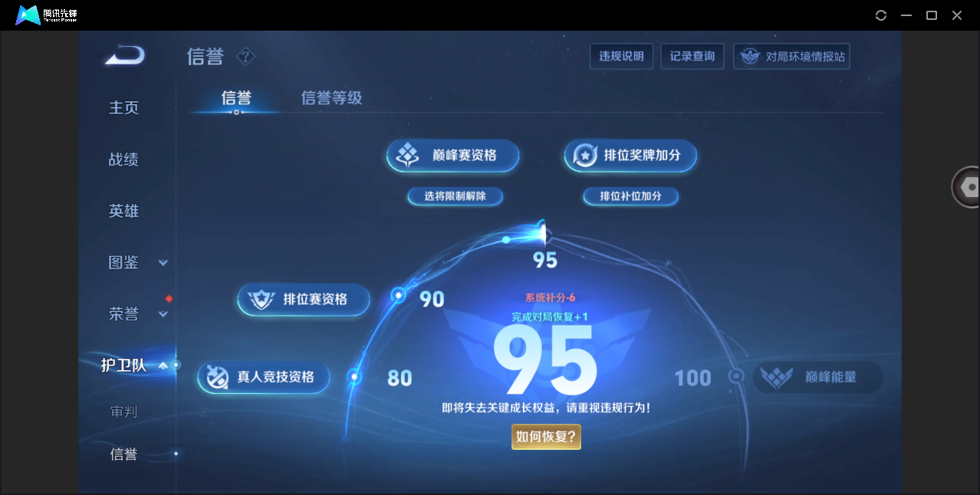Image resolution: width=980 pixels, height=495 pixels.
Task: Go to 英雄 in sidebar
Action: [x=124, y=211]
